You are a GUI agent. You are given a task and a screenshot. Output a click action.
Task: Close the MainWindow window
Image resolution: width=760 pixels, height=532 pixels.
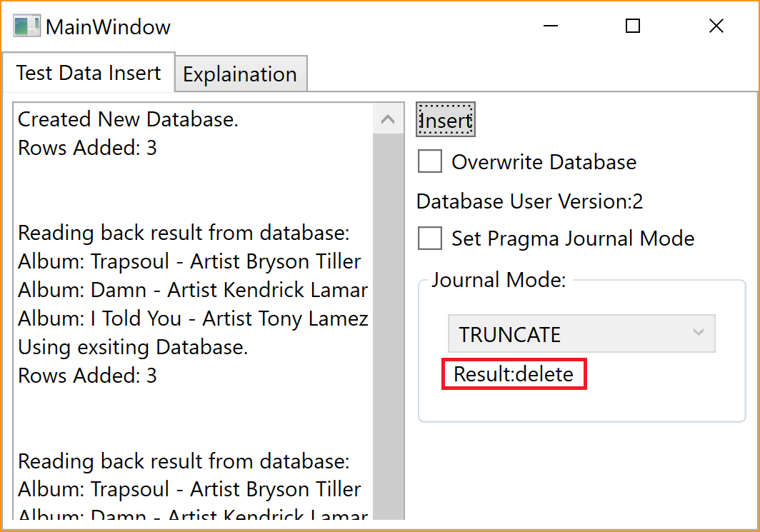point(716,26)
